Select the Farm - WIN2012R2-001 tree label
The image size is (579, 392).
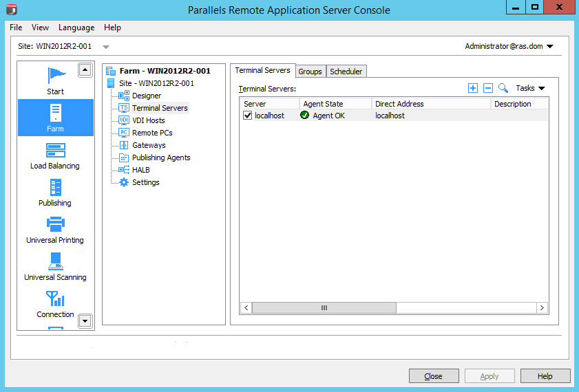165,71
